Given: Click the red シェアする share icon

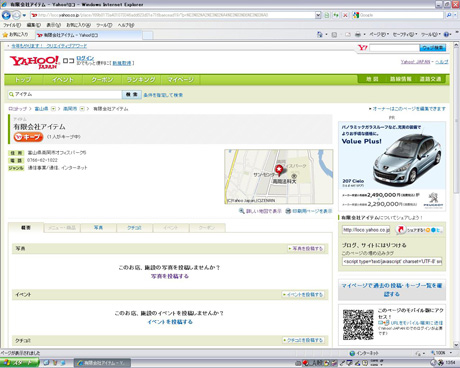Looking at the screenshot, I should 401,230.
